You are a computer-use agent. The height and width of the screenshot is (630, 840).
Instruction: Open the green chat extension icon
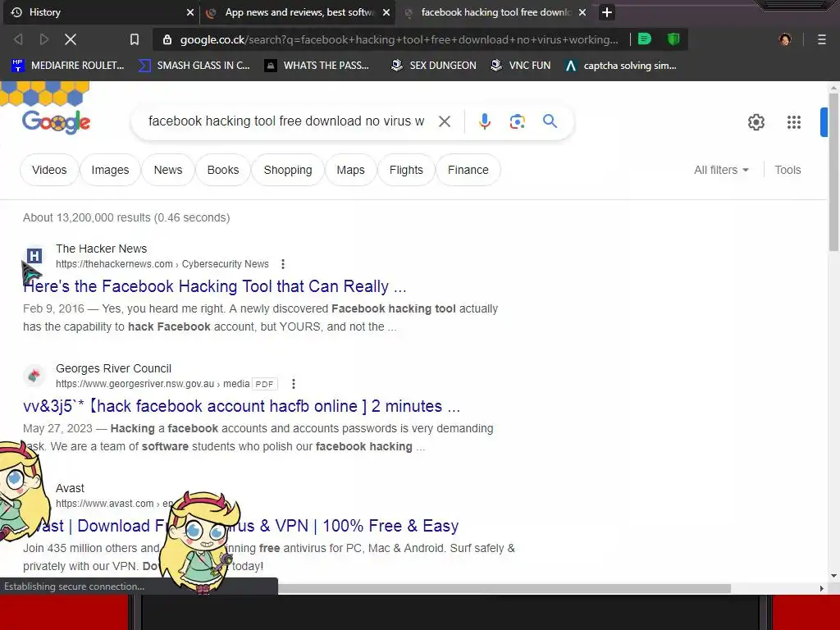(x=645, y=39)
